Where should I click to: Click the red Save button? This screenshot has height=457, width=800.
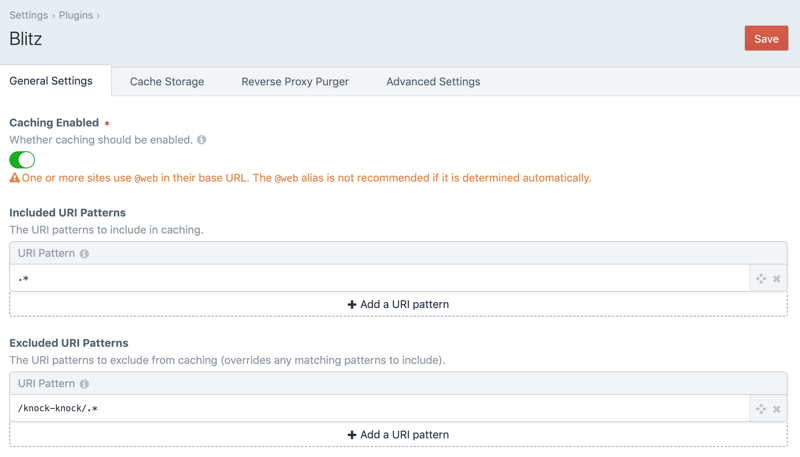click(x=766, y=39)
